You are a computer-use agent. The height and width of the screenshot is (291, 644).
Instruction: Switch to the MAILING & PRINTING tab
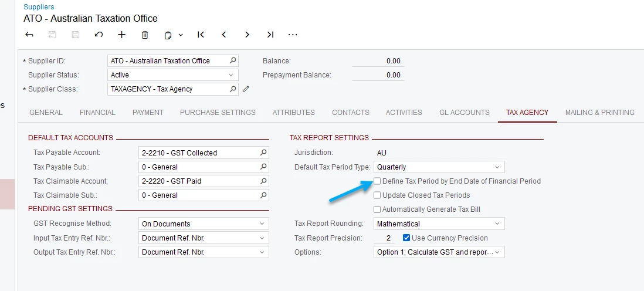[x=599, y=113]
